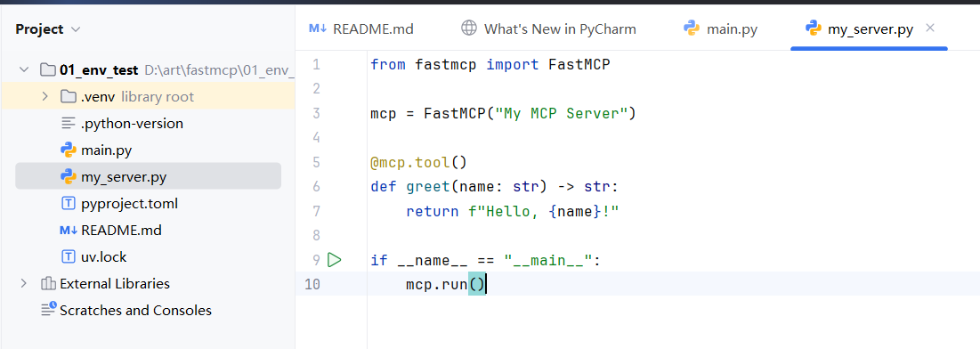This screenshot has width=980, height=349.
Task: Click the Python icon beside my_server.py in tree
Action: 69,177
